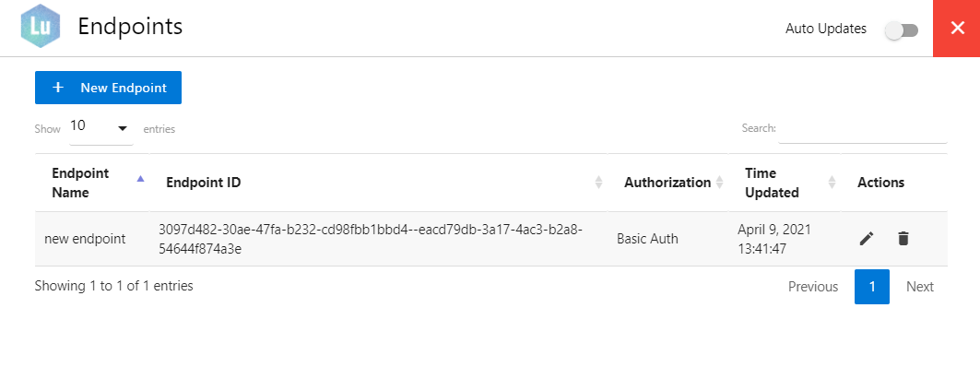Edit the new endpoint with pencil icon
The width and height of the screenshot is (980, 379).
click(866, 239)
